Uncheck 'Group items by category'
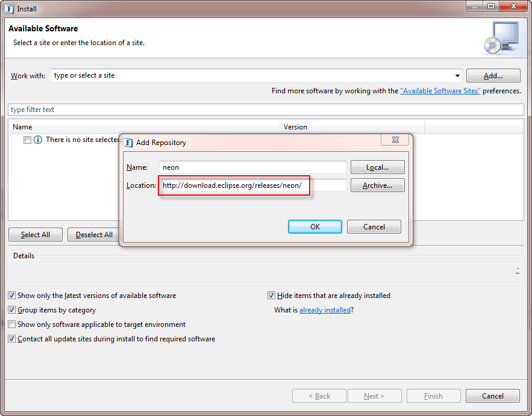Viewport: 532px width, 416px height. pyautogui.click(x=12, y=310)
